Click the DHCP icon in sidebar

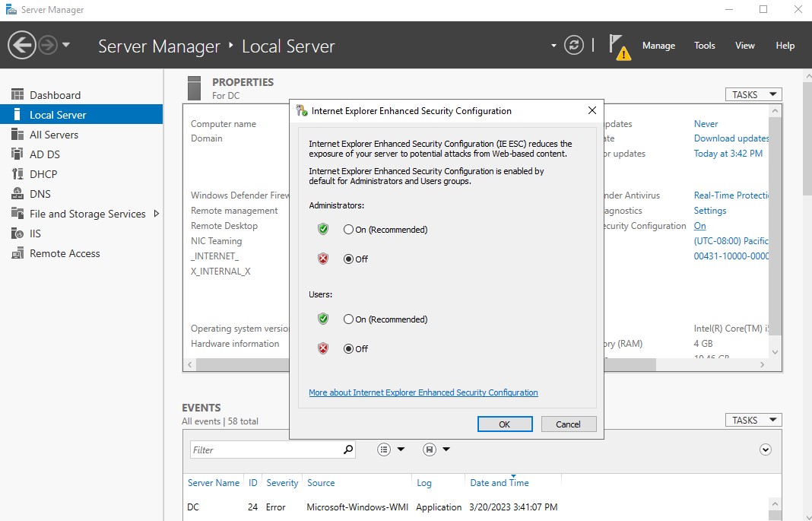click(x=17, y=173)
